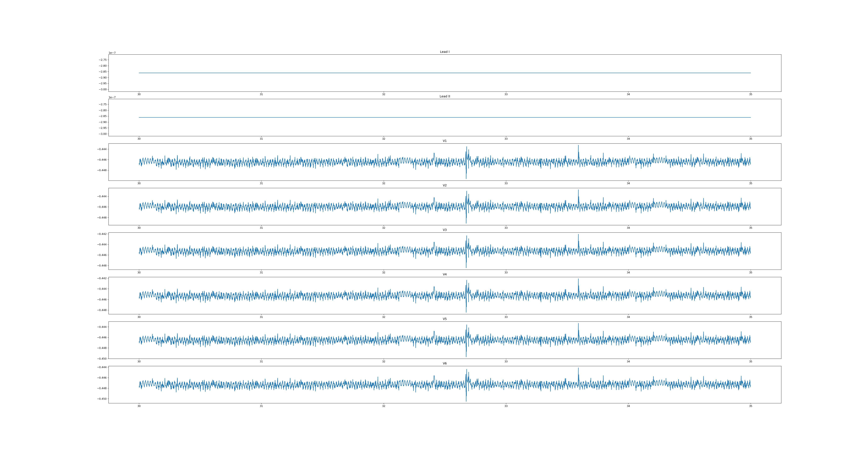Click x-axis tick 31 below the Lead I plot

coord(261,94)
